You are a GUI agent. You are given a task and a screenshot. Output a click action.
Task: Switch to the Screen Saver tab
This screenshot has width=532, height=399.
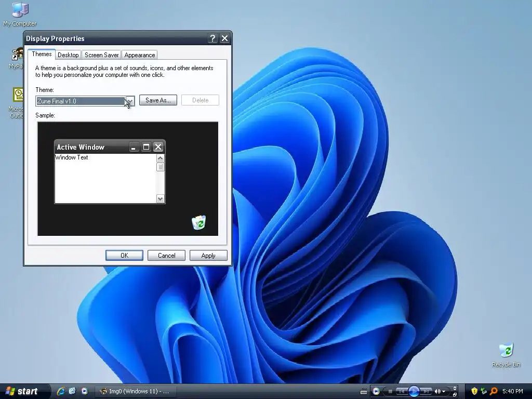[x=101, y=55]
